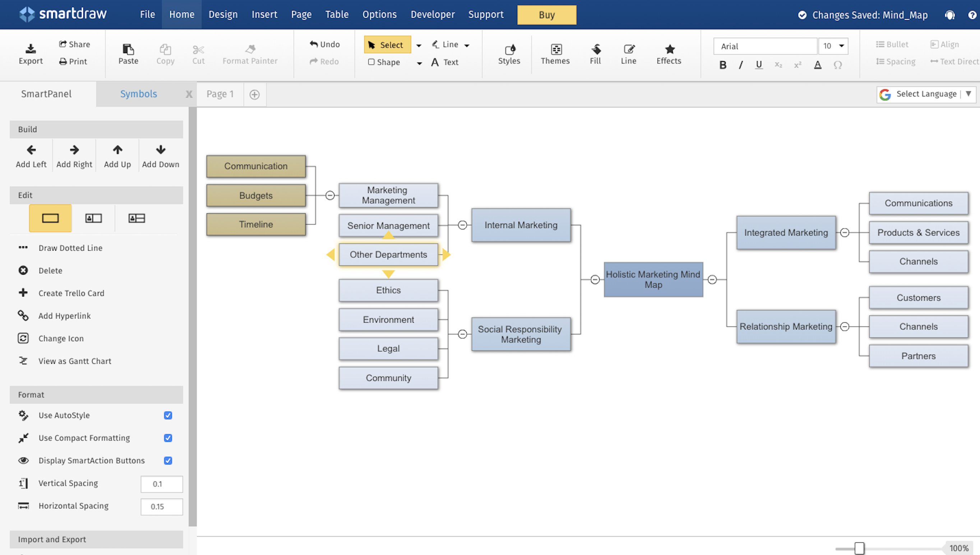Click the Add Left arrow
The height and width of the screenshot is (555, 980).
pyautogui.click(x=31, y=150)
